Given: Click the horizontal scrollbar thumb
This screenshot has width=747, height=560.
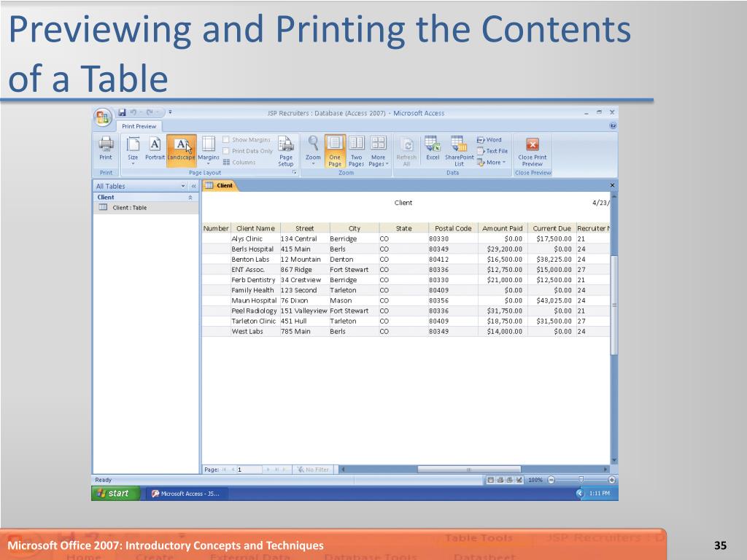Looking at the screenshot, I should click(x=469, y=470).
